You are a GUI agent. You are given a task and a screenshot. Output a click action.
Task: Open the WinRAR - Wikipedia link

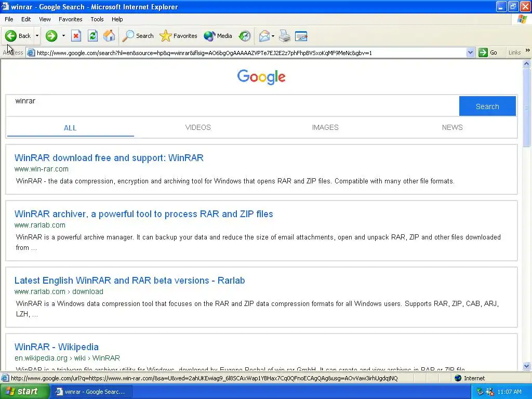tap(56, 347)
